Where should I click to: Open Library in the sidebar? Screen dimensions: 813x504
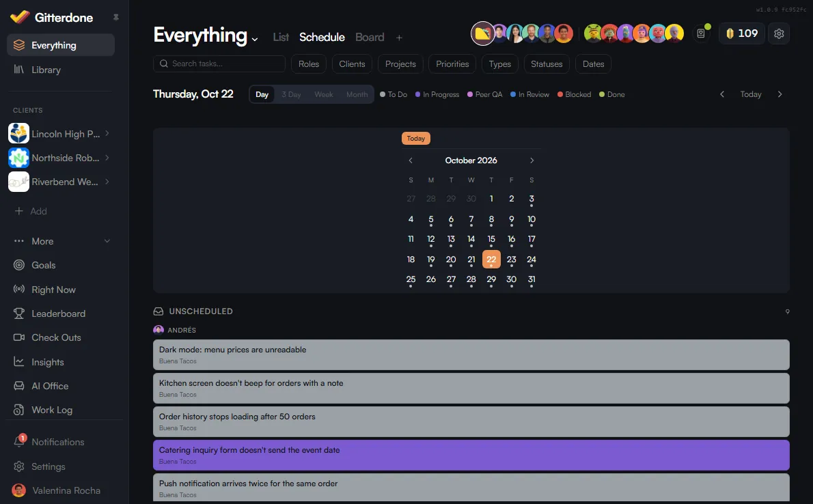[61, 70]
